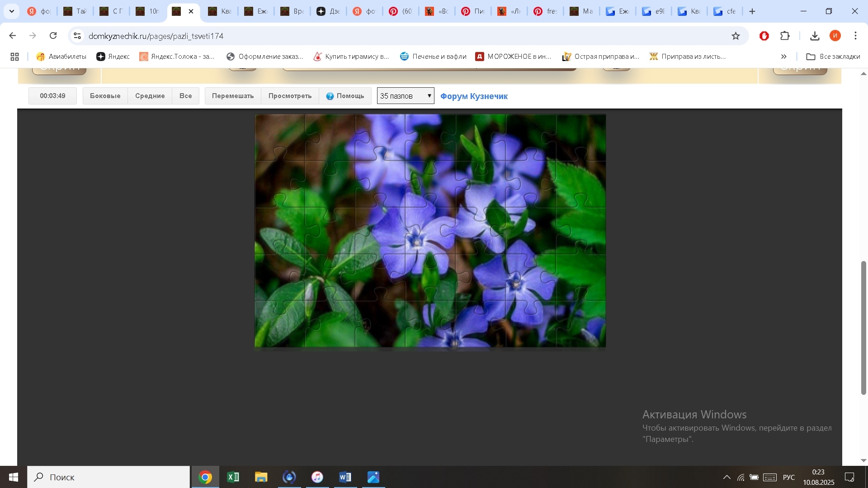
Task: Open the Photos app icon in taskbar
Action: coord(373,477)
